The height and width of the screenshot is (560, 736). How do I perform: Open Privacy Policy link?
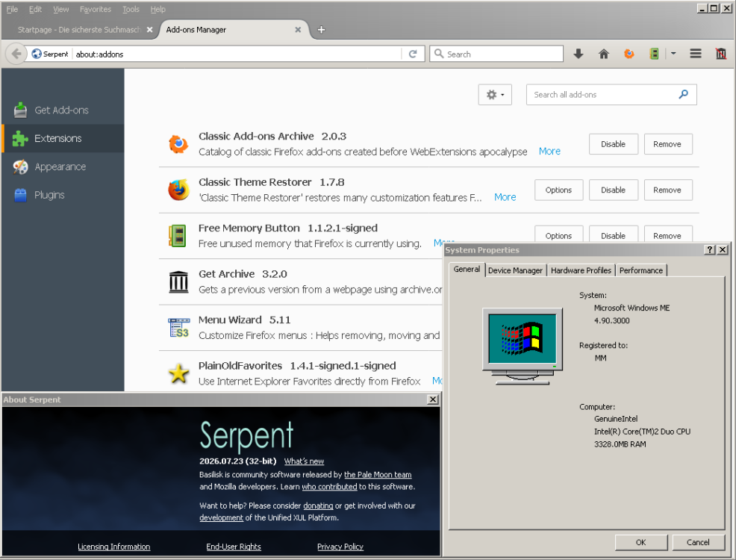[340, 547]
